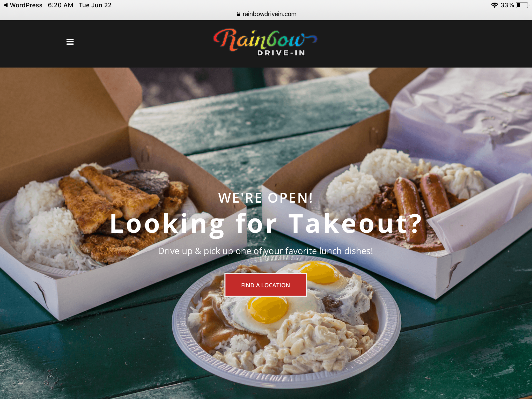Image resolution: width=532 pixels, height=399 pixels.
Task: Tap the 33% battery percentage
Action: click(x=507, y=5)
